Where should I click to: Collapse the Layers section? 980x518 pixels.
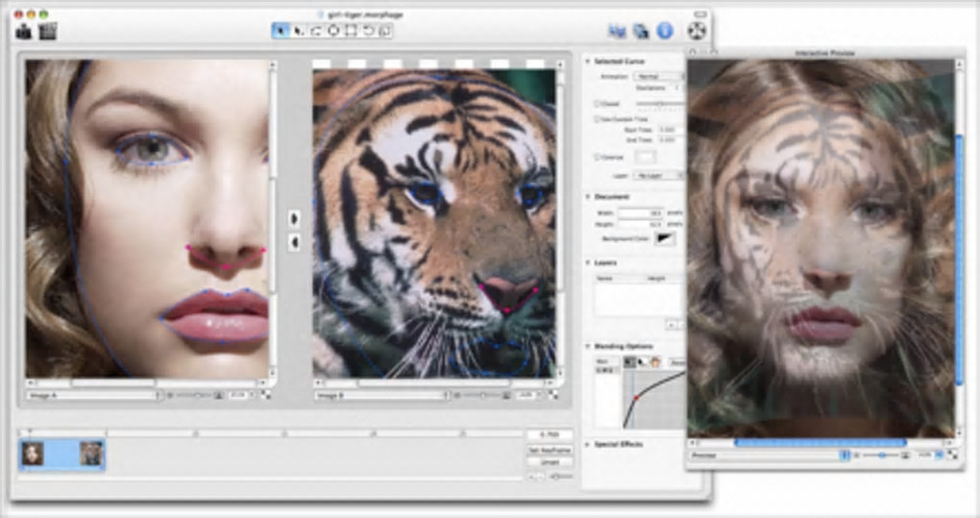click(587, 263)
